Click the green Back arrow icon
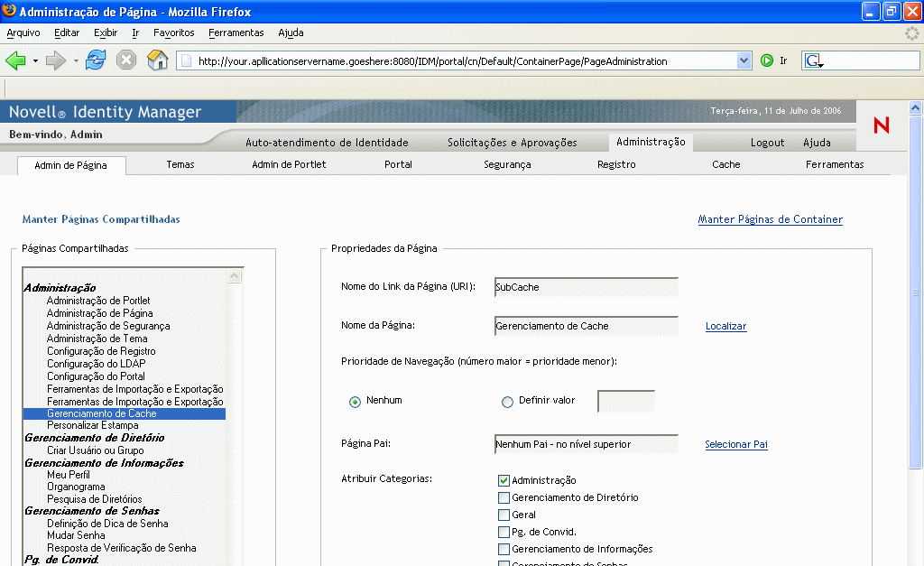This screenshot has width=924, height=566. pos(15,60)
